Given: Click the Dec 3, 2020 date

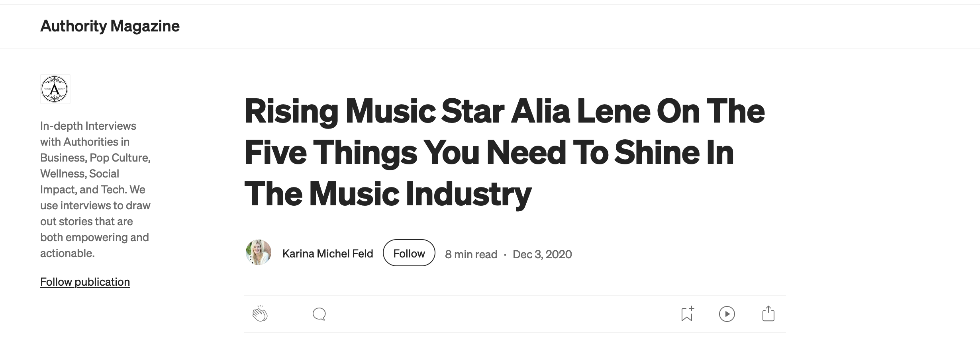Looking at the screenshot, I should (542, 254).
